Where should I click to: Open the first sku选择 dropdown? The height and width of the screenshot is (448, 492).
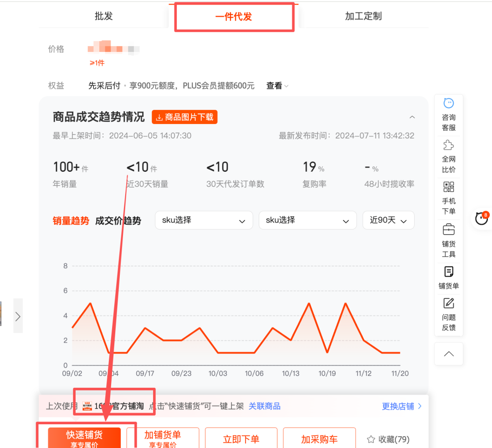click(204, 220)
